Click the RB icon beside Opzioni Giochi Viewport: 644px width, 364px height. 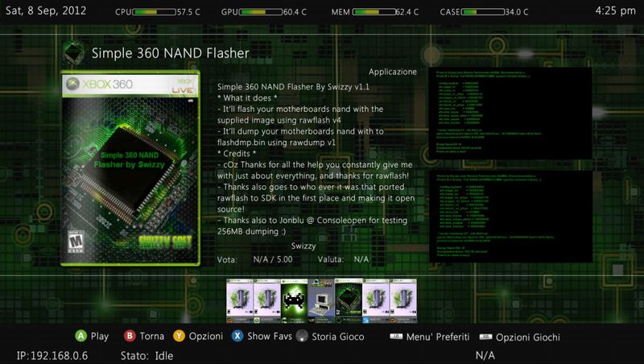tap(485, 337)
